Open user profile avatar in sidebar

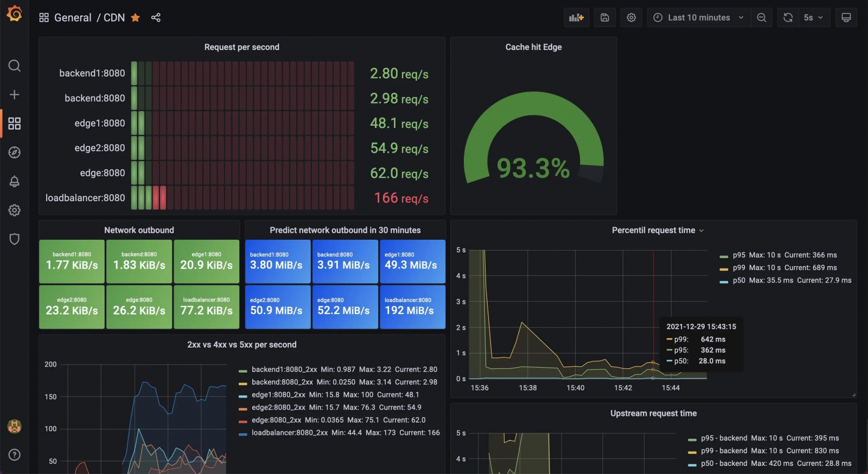pos(15,426)
